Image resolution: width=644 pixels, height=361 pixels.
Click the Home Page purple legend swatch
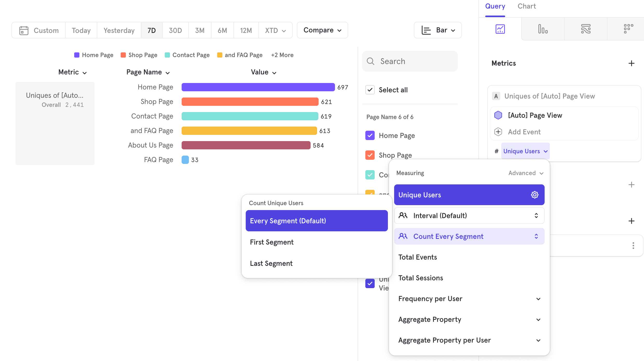tap(77, 55)
